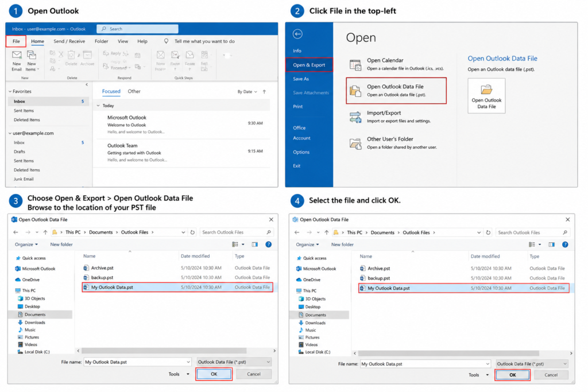Switch to the Other inbox tab

point(134,91)
